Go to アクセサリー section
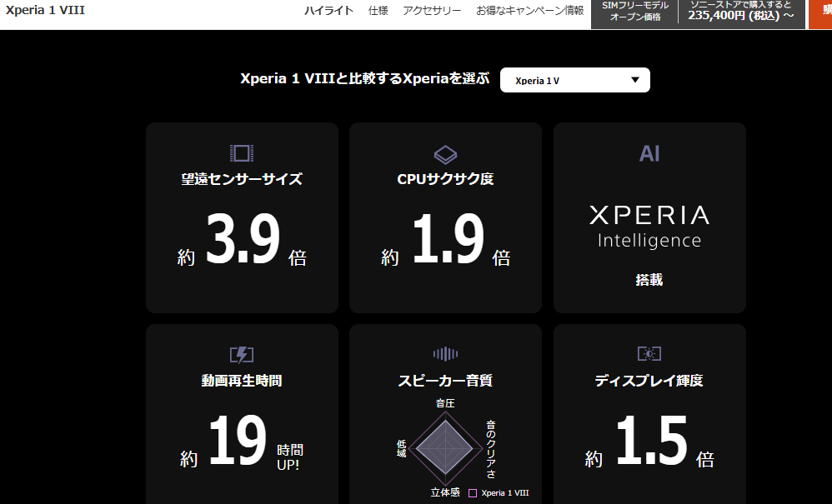 coord(432,11)
